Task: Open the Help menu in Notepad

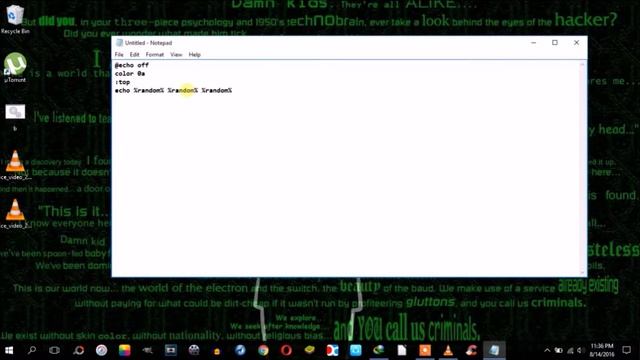Action: click(x=194, y=54)
